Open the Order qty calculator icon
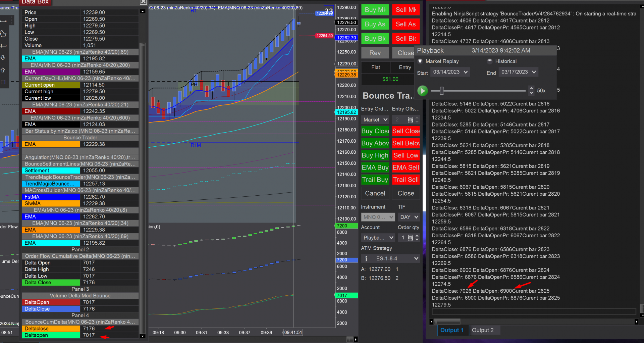 coord(411,238)
